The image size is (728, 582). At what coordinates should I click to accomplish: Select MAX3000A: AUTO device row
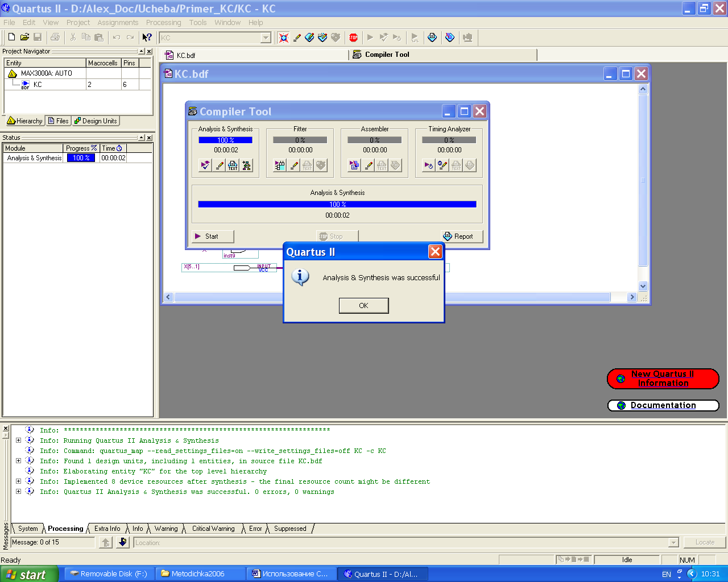(46, 73)
